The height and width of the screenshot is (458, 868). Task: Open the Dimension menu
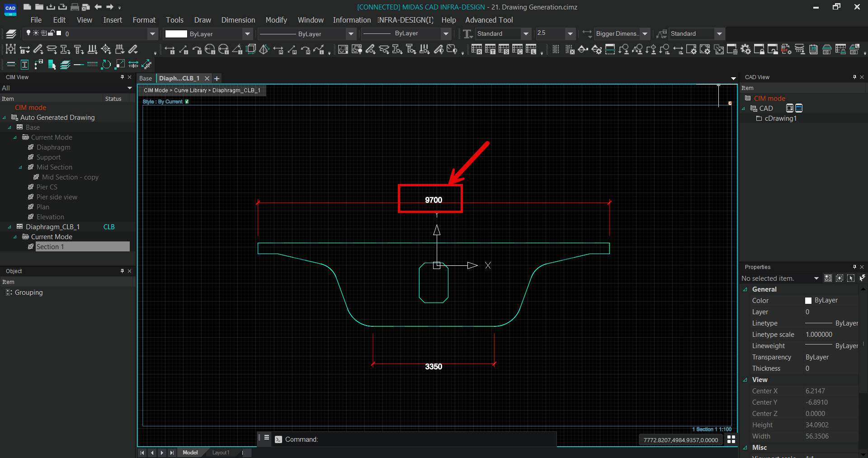click(238, 20)
